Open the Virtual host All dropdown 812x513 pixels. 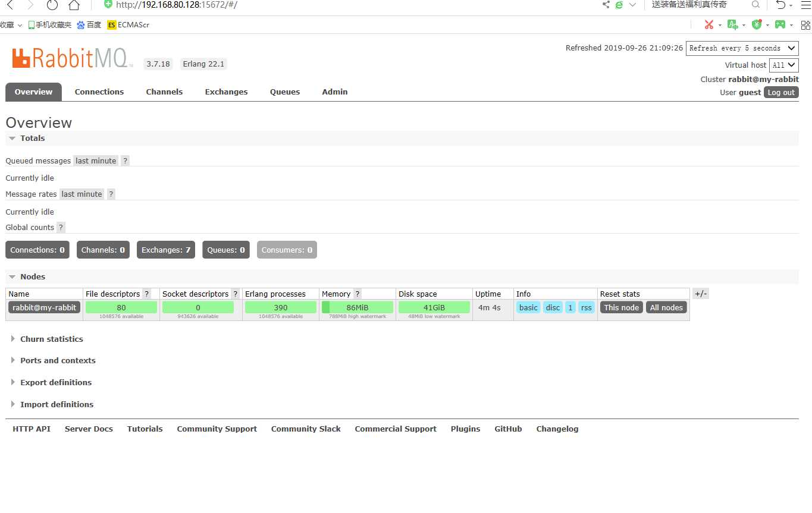pyautogui.click(x=783, y=65)
